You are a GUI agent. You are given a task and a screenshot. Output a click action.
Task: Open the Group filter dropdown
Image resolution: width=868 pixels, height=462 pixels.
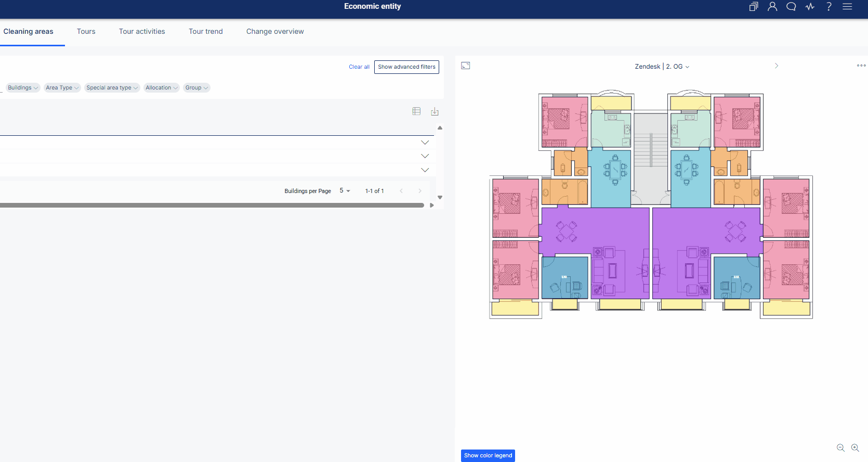196,88
